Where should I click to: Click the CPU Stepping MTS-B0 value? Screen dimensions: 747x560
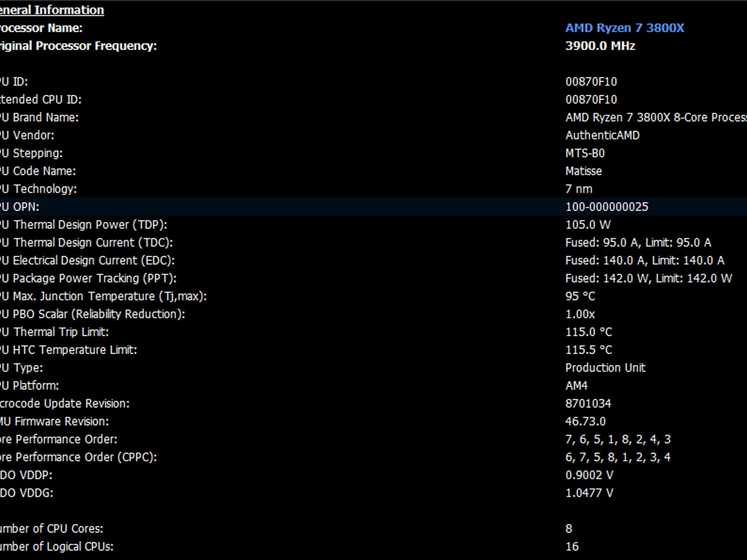click(585, 153)
